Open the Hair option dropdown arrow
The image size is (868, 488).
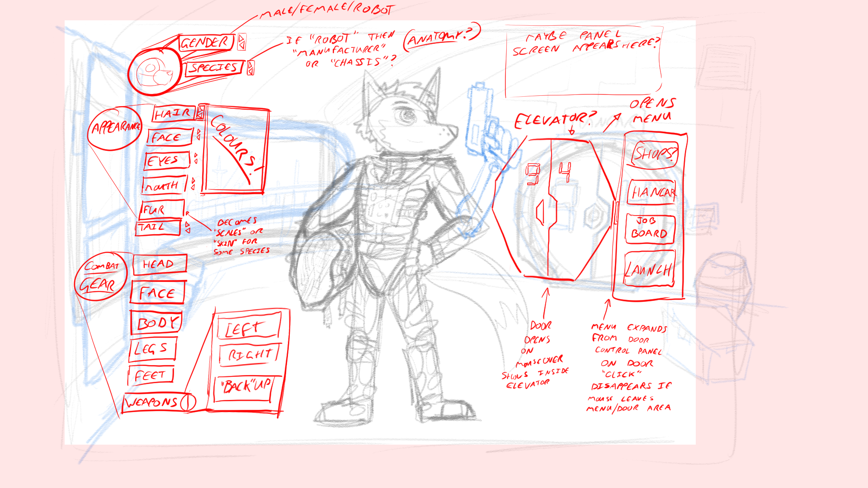coord(200,112)
